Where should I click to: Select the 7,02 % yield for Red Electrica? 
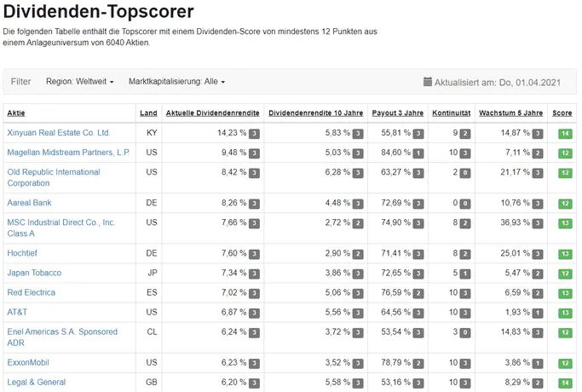tap(233, 292)
